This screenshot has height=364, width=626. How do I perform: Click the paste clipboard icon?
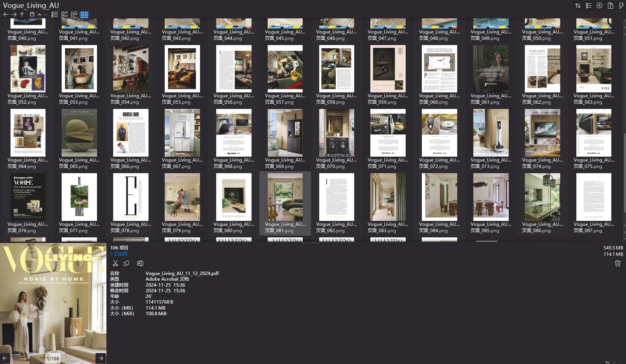point(611,6)
